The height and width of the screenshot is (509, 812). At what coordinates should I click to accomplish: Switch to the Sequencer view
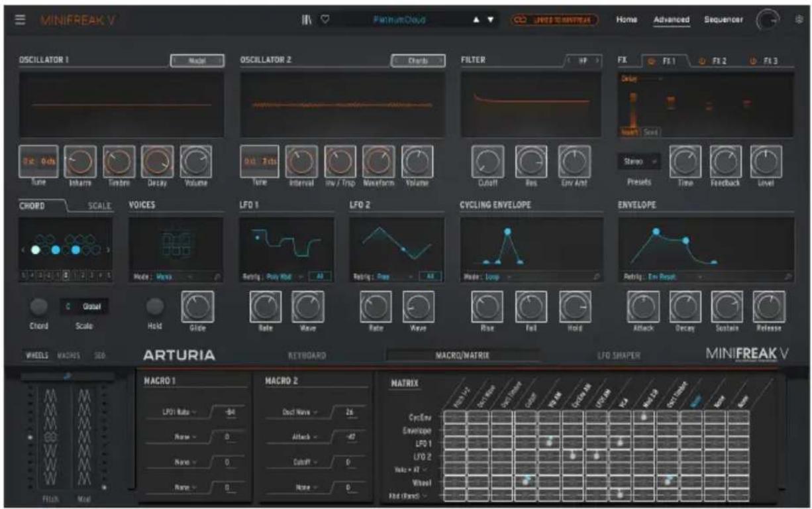tap(723, 20)
